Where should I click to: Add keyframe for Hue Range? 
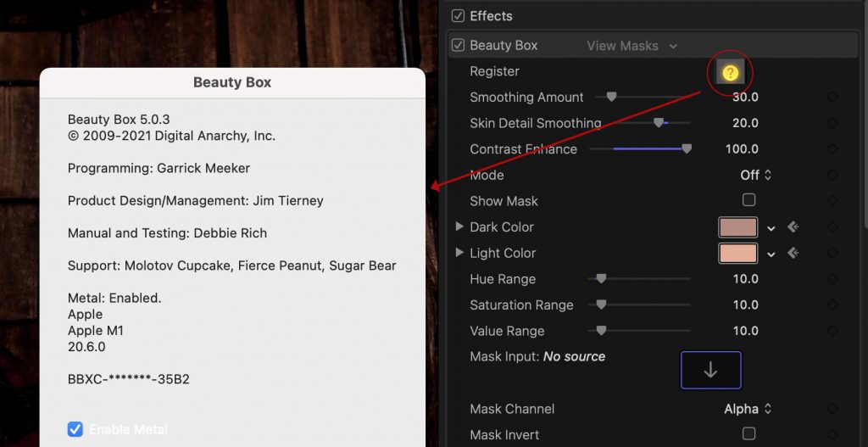[832, 278]
